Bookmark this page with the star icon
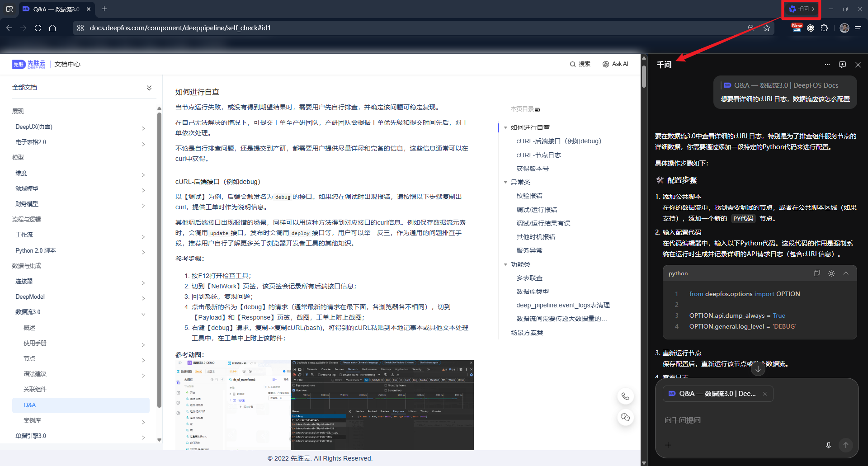The width and height of the screenshot is (868, 466). pyautogui.click(x=767, y=28)
